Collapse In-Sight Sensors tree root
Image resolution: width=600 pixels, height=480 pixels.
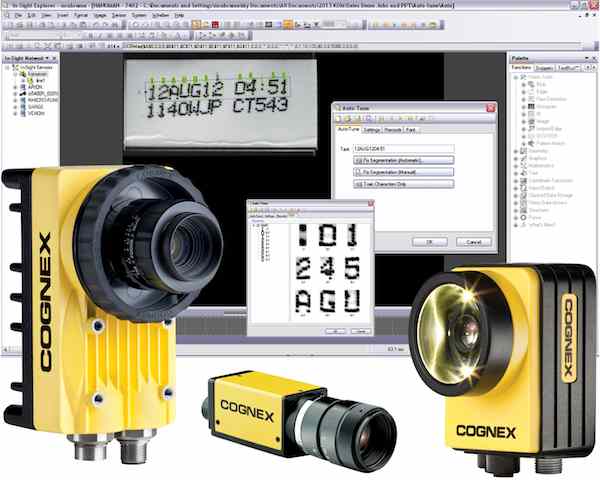tap(7, 67)
